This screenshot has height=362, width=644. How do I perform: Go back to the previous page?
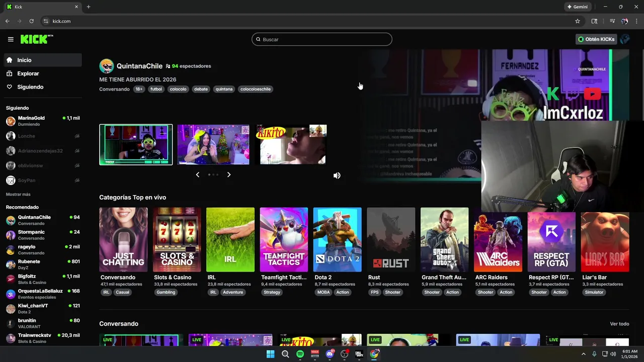pos(7,21)
